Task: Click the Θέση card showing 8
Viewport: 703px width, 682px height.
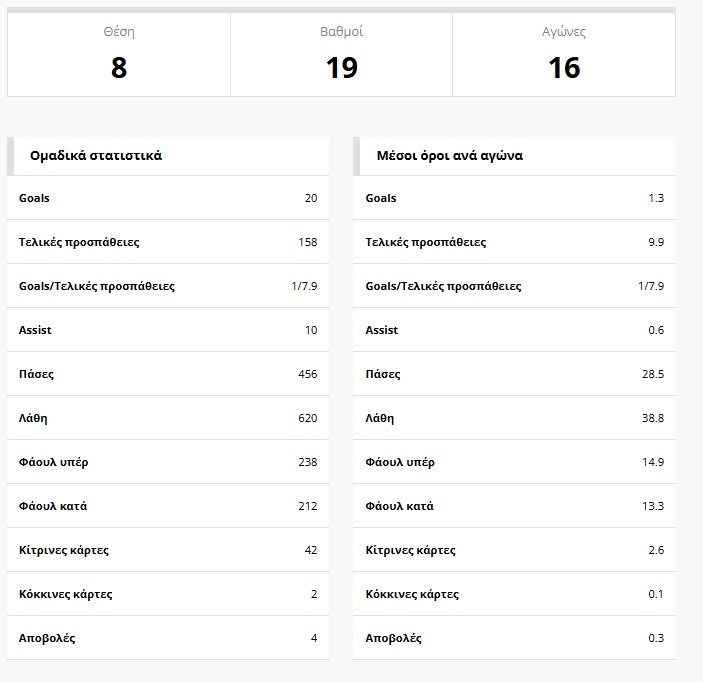Action: click(119, 55)
